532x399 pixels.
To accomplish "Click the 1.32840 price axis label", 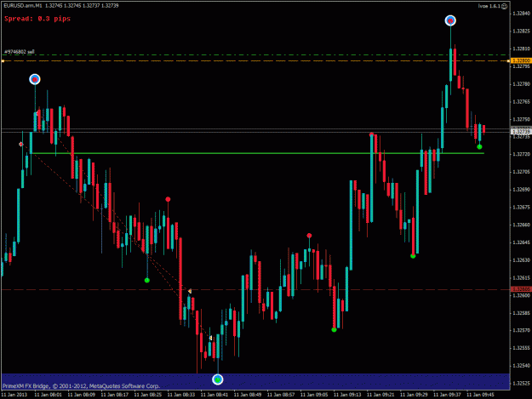I will coord(522,14).
